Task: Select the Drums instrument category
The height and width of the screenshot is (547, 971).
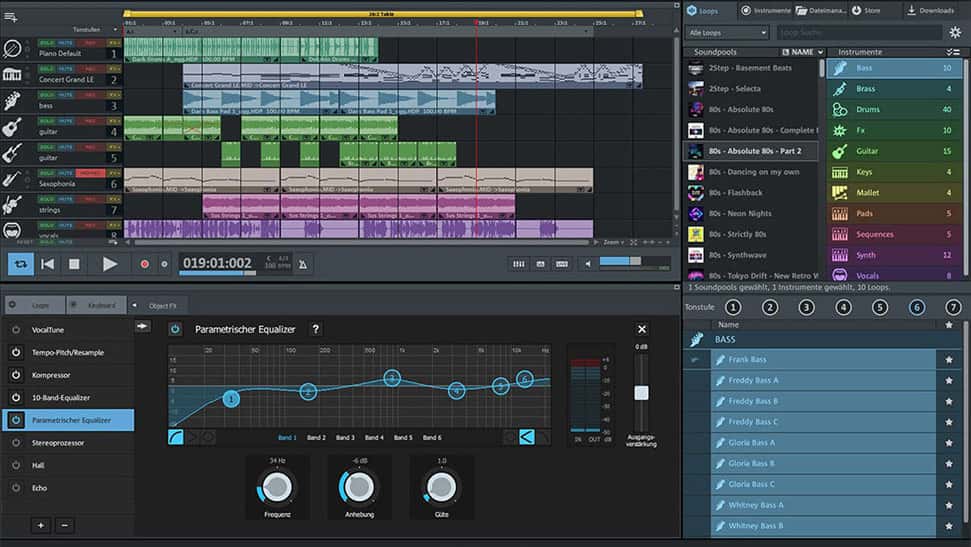Action: (x=894, y=110)
